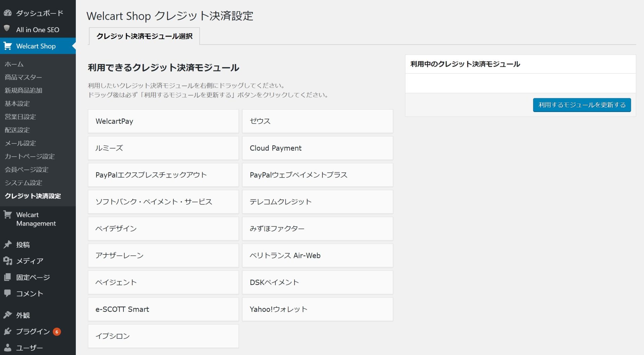
Task: Open プラグイン menu
Action: point(38,332)
